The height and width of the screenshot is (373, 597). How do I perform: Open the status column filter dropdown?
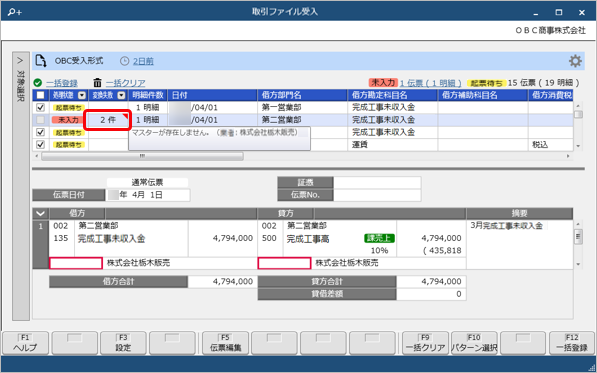(x=82, y=95)
